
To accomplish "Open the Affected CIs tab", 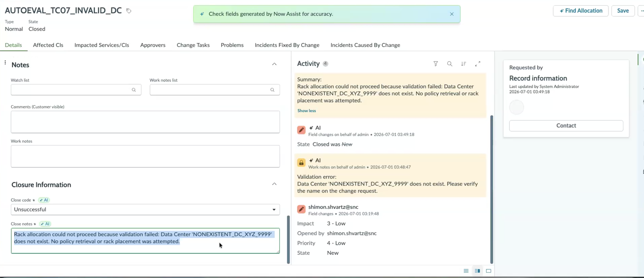I will [x=48, y=45].
